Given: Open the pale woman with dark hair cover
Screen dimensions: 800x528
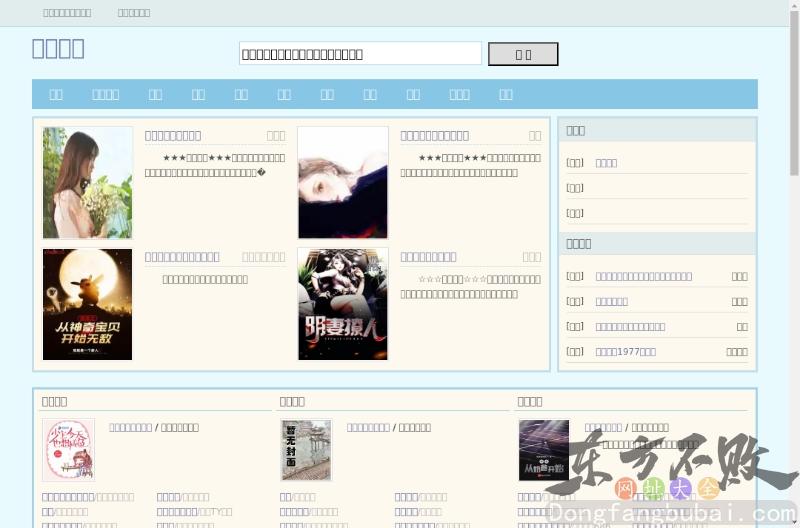Looking at the screenshot, I should point(343,182).
